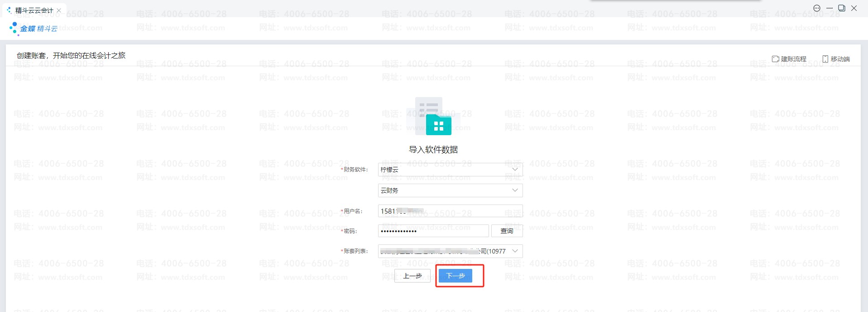Expand the 财务软件 dropdown showing 柠檬云
This screenshot has width=868, height=312.
[x=450, y=170]
